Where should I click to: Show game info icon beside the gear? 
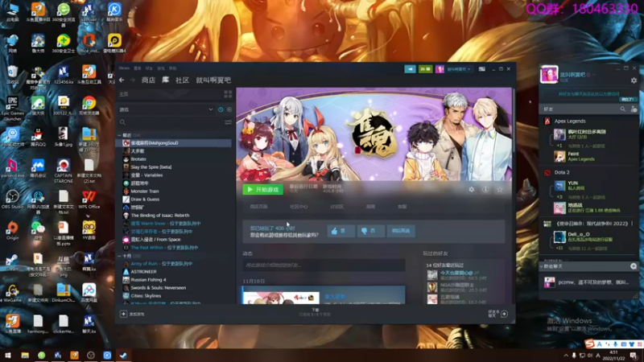click(485, 190)
